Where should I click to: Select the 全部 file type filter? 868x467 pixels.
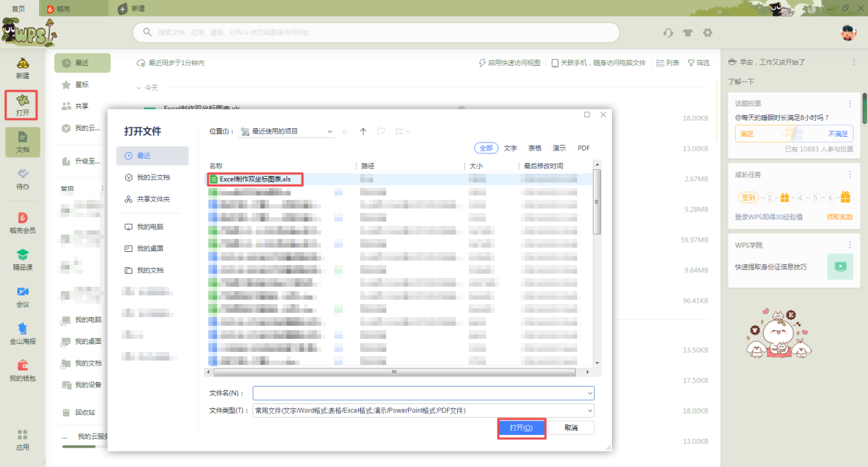pos(486,148)
